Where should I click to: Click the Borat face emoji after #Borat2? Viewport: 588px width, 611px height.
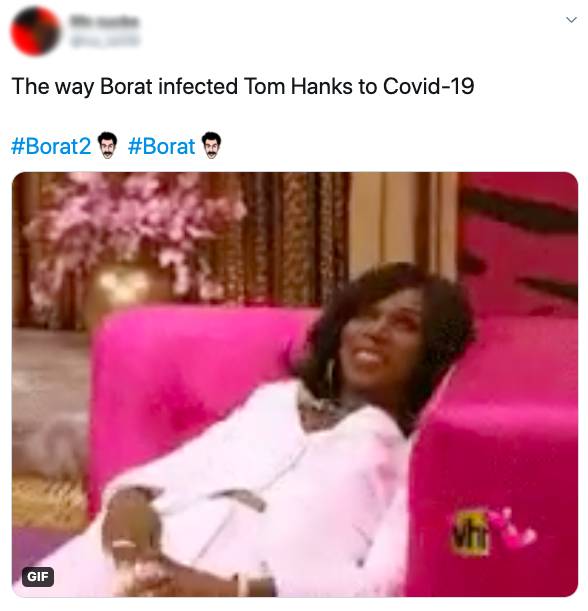click(107, 145)
